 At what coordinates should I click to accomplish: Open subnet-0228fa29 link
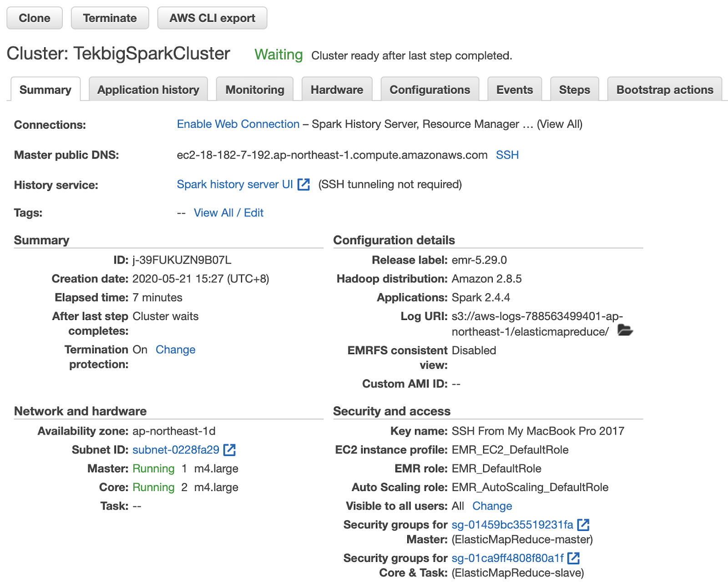point(176,450)
